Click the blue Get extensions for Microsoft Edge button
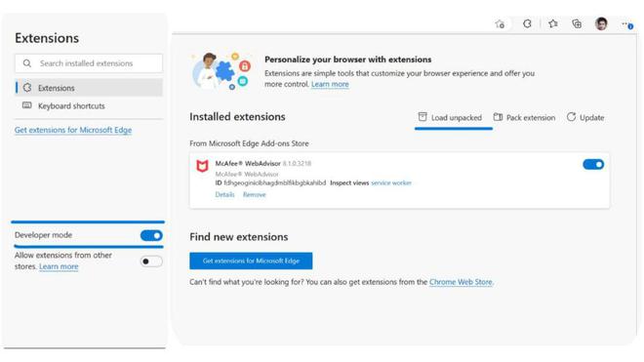This screenshot has height=362, width=644. 251,261
